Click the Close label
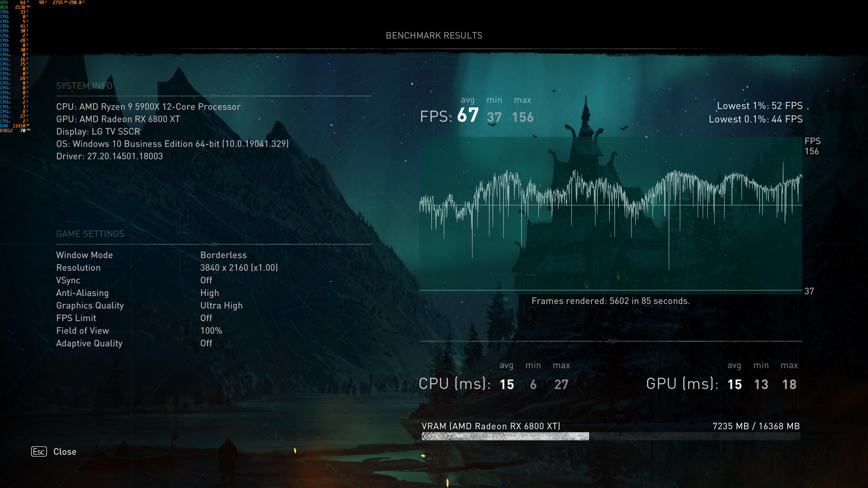868x488 pixels. point(65,452)
